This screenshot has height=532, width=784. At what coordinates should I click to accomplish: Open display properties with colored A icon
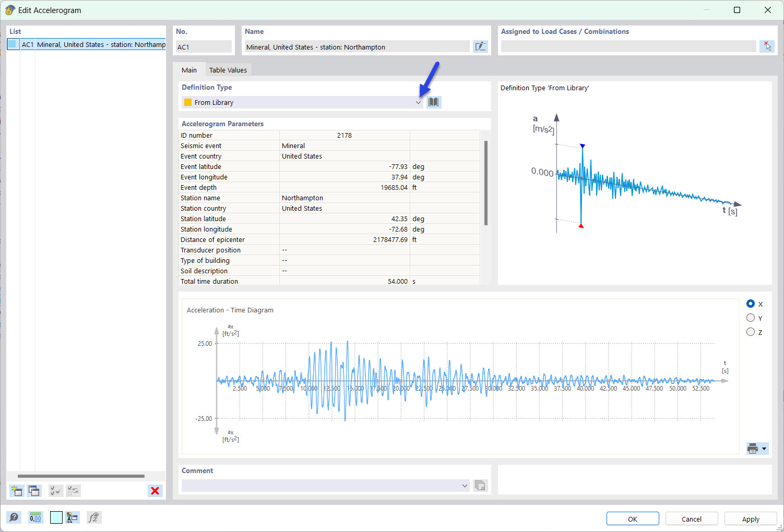click(x=73, y=517)
